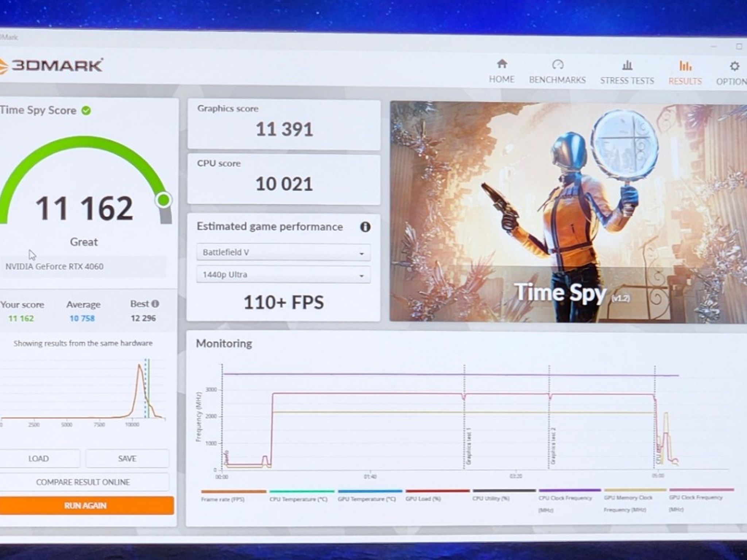747x560 pixels.
Task: Toggle the GPU Load (%) legend item
Action: point(437,496)
